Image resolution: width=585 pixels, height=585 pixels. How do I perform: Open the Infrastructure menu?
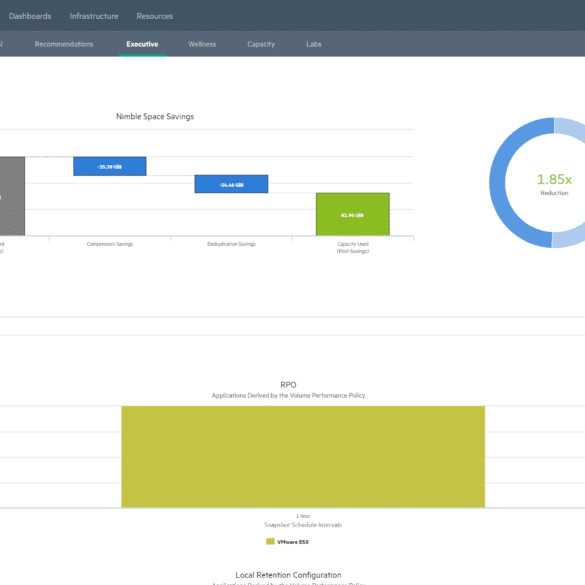click(94, 16)
